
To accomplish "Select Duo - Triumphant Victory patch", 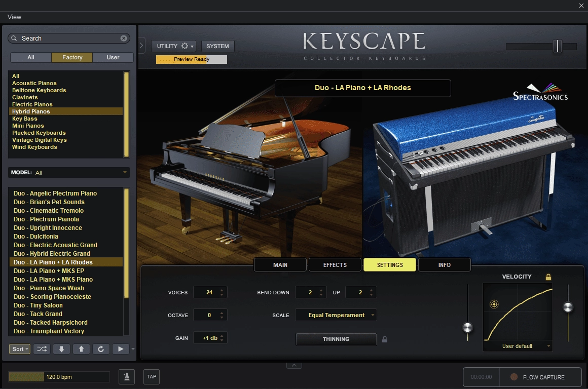I will coord(66,331).
